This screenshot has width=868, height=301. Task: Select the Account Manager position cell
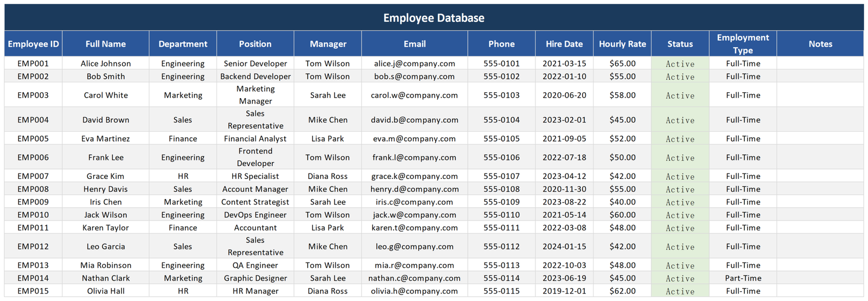pyautogui.click(x=256, y=189)
